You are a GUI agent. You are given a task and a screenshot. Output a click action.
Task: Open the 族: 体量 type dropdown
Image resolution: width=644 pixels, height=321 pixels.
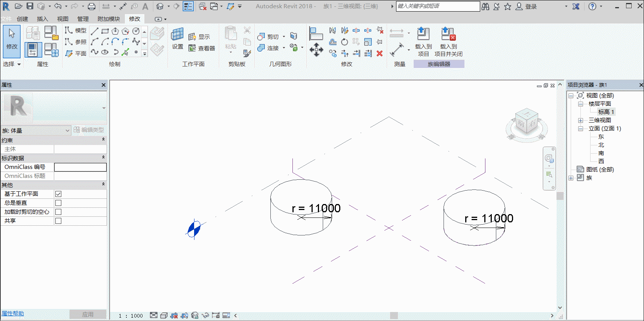36,130
